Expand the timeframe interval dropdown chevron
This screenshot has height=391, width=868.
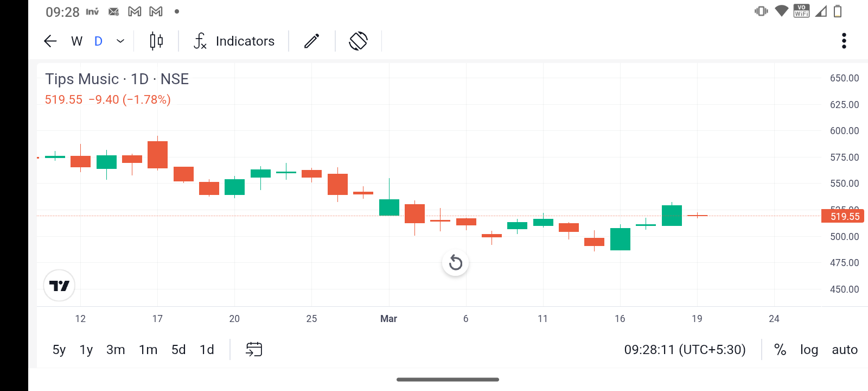click(x=120, y=41)
